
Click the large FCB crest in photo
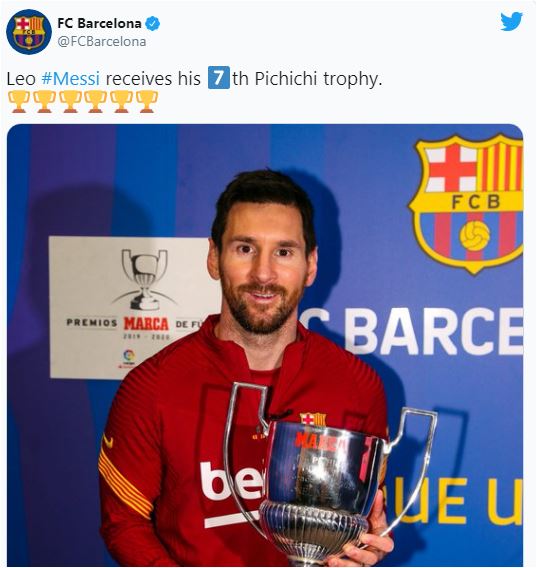click(x=468, y=203)
